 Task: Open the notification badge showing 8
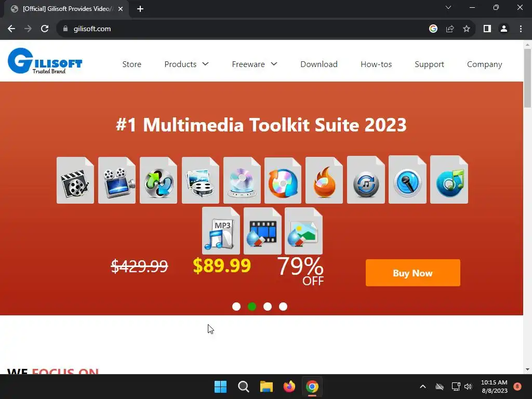coord(517,387)
